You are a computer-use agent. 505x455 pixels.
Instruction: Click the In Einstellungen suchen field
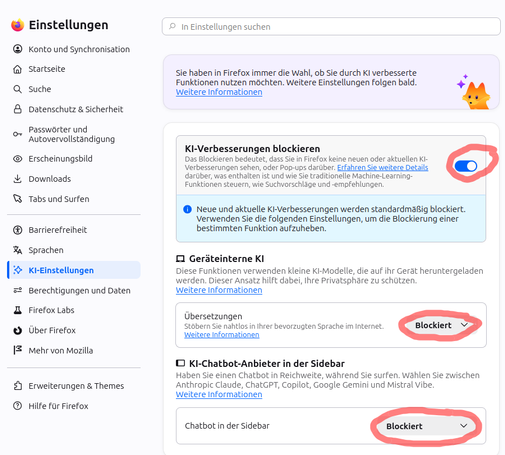click(x=331, y=26)
